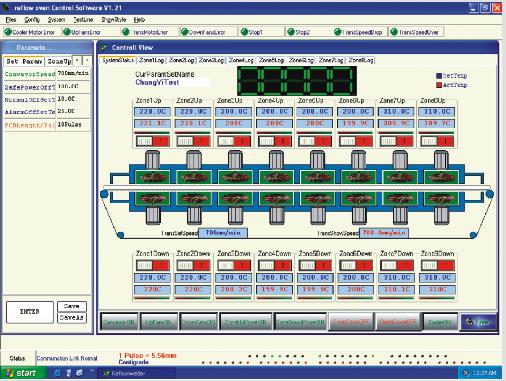Click the Free button pointer icon

pyautogui.click(x=470, y=322)
